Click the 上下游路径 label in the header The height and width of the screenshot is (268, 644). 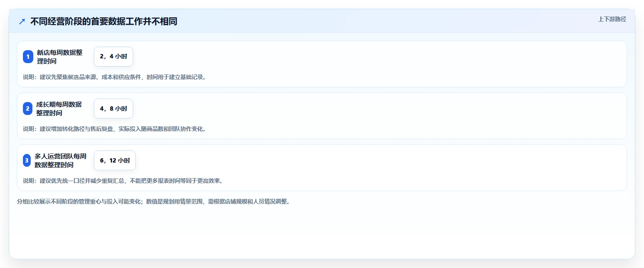pos(612,19)
